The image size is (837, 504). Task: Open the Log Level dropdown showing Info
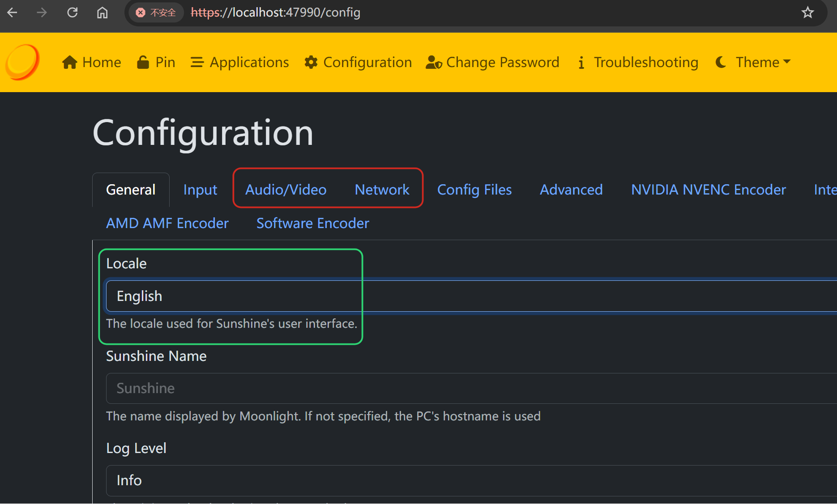[471, 480]
